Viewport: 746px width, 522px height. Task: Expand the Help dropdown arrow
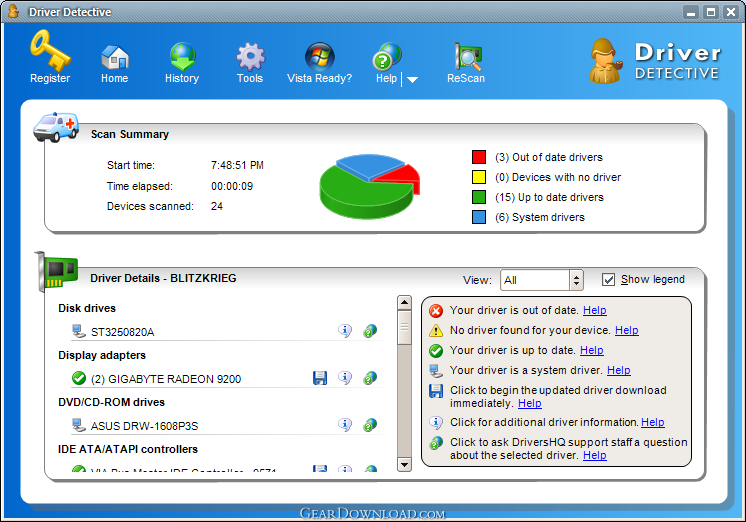click(x=412, y=80)
